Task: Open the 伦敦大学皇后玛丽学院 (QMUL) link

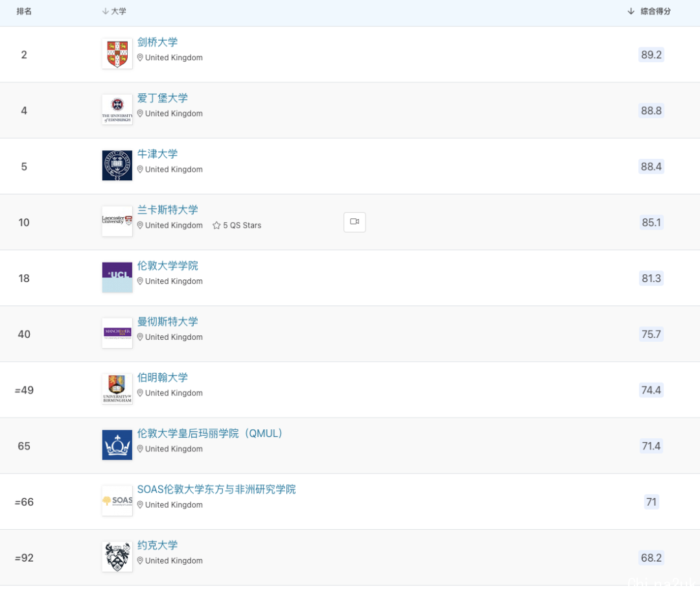Action: tap(210, 433)
